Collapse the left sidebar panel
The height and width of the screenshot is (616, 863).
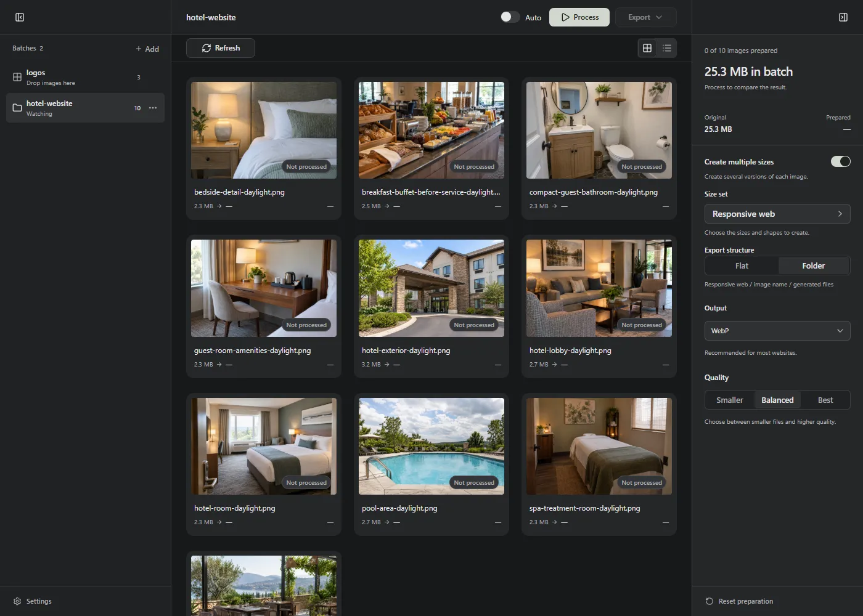click(20, 17)
